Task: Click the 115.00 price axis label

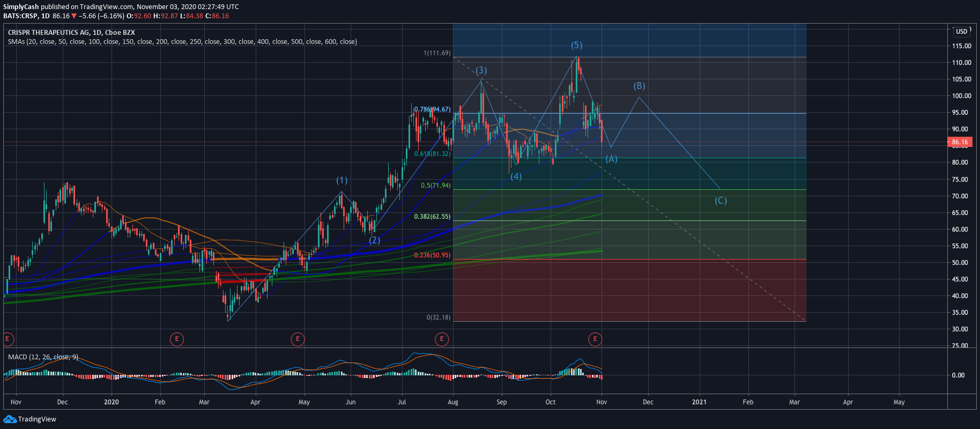Action: click(961, 46)
